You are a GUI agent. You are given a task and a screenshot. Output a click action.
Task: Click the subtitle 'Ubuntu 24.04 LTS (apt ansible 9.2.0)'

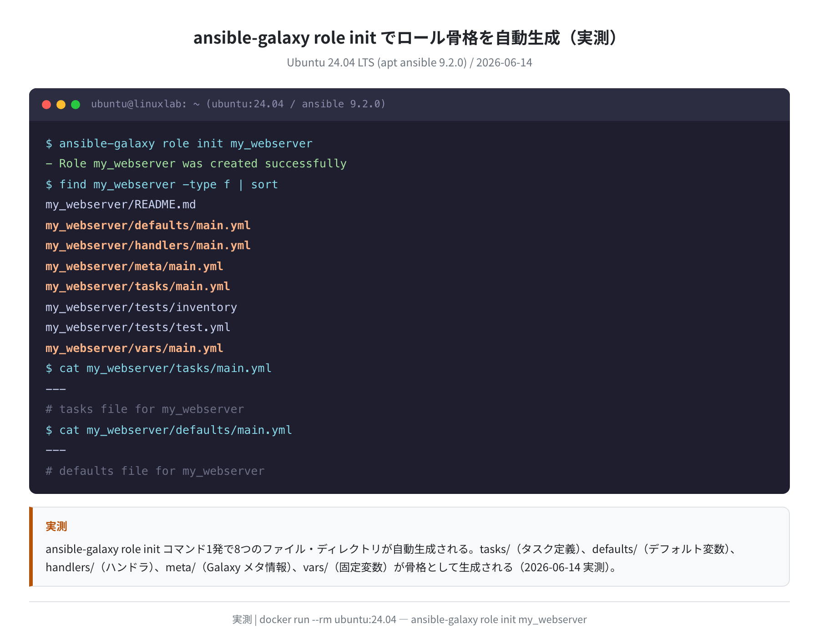(x=377, y=62)
